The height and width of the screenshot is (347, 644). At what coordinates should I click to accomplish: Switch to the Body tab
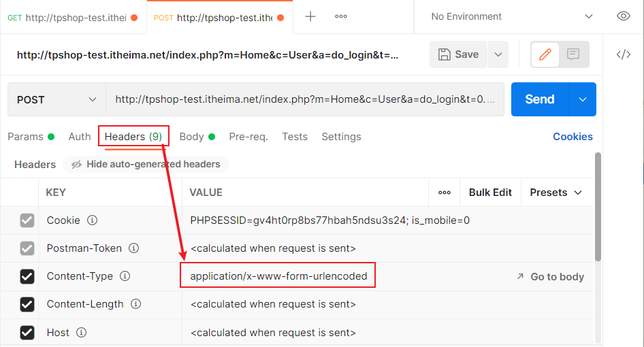tap(191, 137)
